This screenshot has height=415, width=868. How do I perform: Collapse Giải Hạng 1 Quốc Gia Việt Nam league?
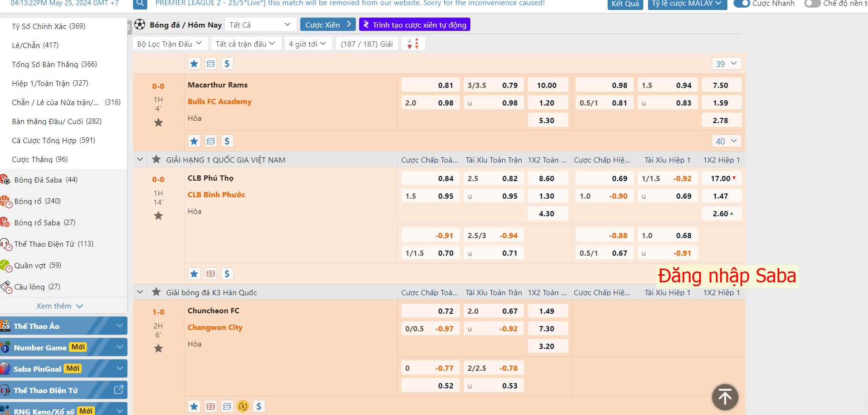point(140,160)
